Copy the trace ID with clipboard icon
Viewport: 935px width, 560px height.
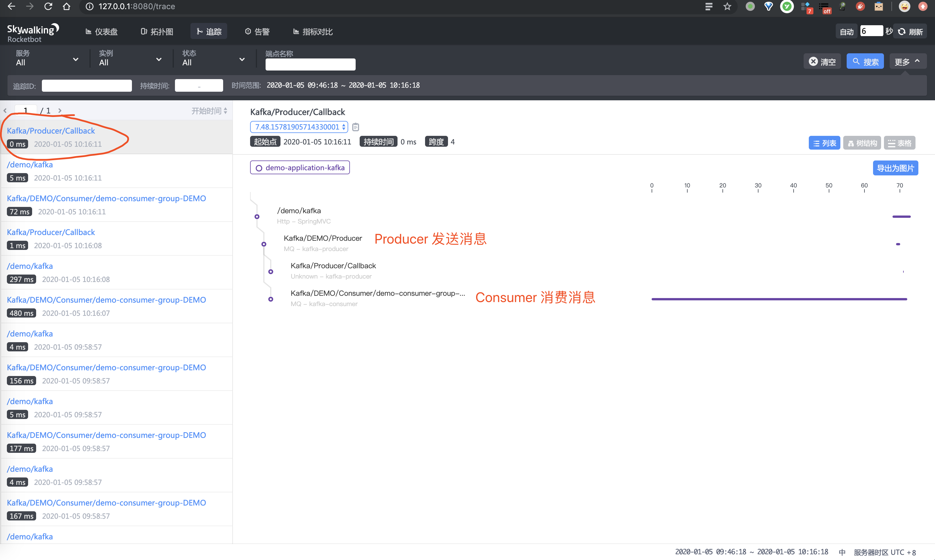point(355,127)
